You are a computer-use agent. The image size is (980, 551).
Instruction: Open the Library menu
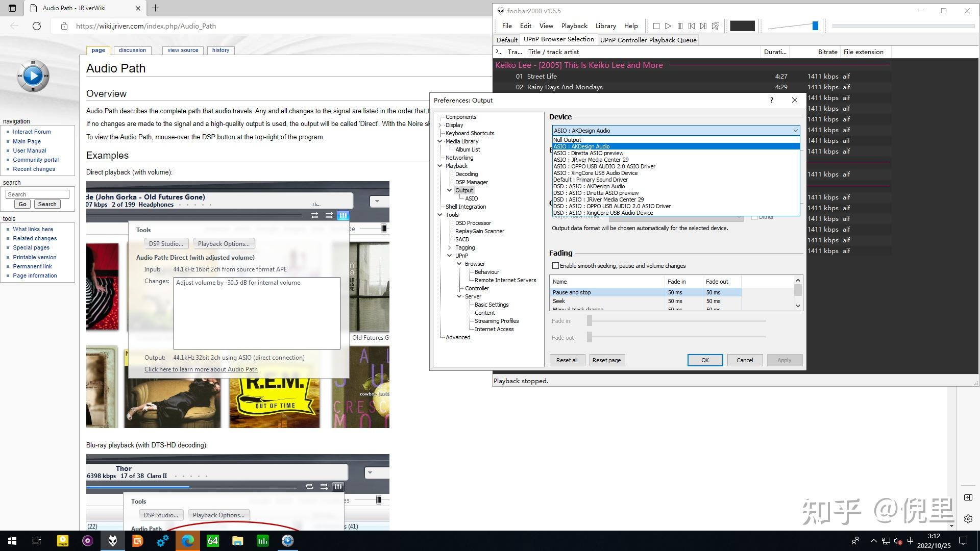(605, 26)
